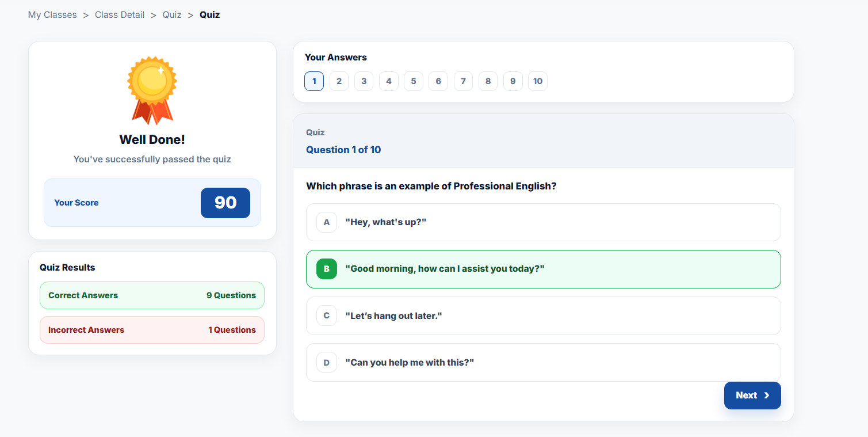Click the score value 90

tap(225, 203)
